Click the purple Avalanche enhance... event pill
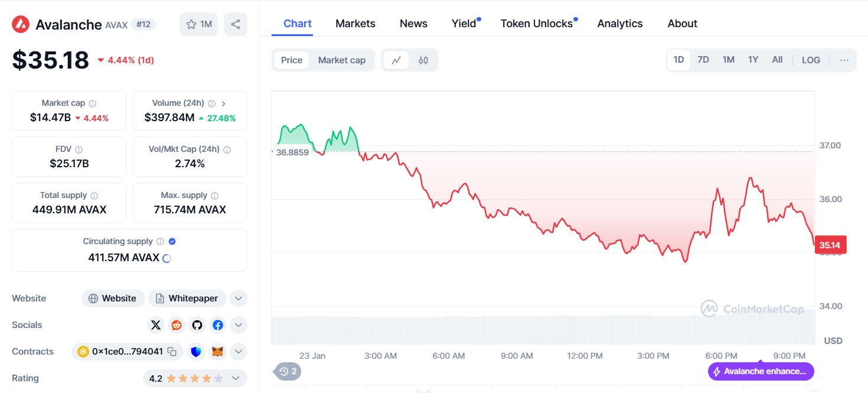Image resolution: width=868 pixels, height=393 pixels. click(x=761, y=371)
